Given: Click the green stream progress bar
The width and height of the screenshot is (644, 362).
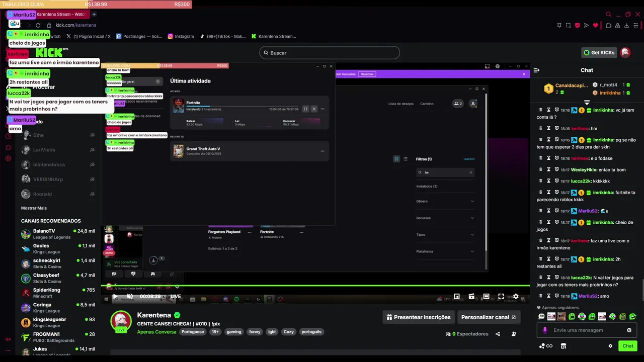Looking at the screenshot, I should (x=315, y=286).
